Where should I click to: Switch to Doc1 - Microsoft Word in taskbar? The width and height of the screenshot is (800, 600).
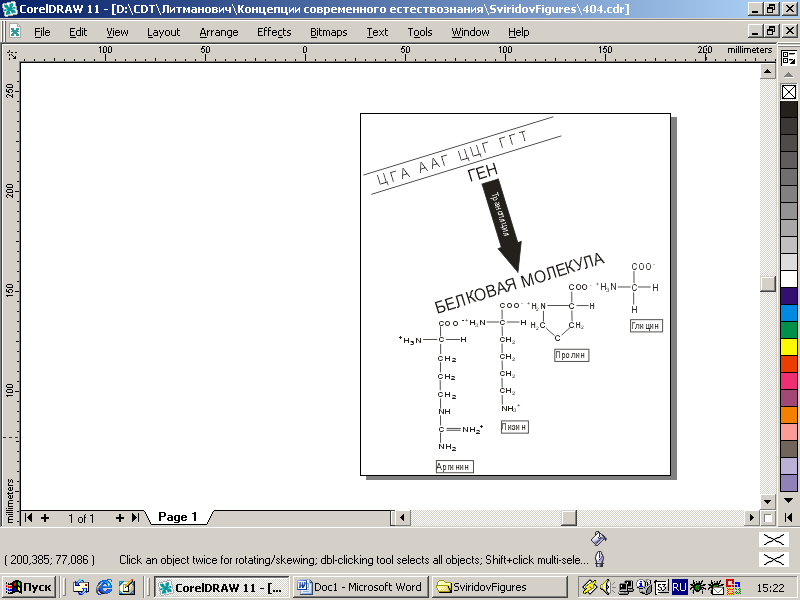[x=360, y=588]
